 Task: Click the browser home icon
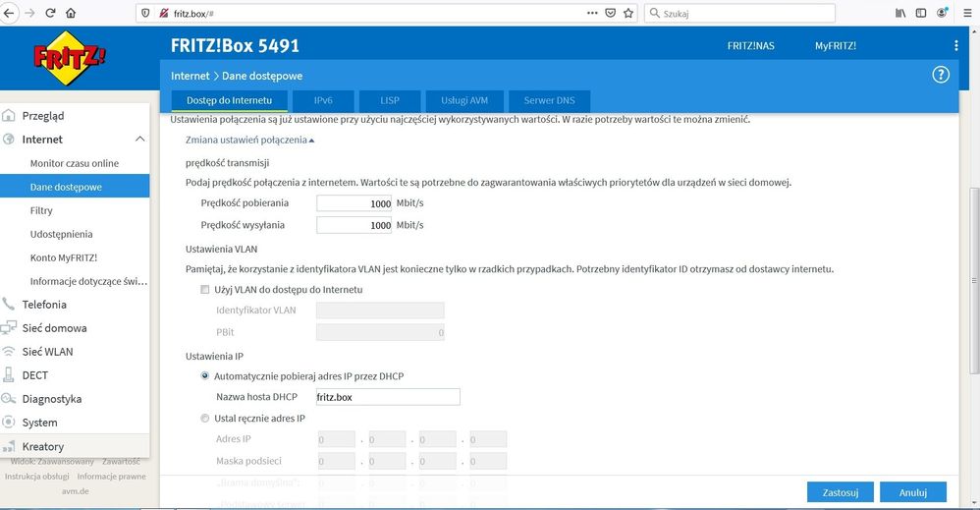[70, 14]
